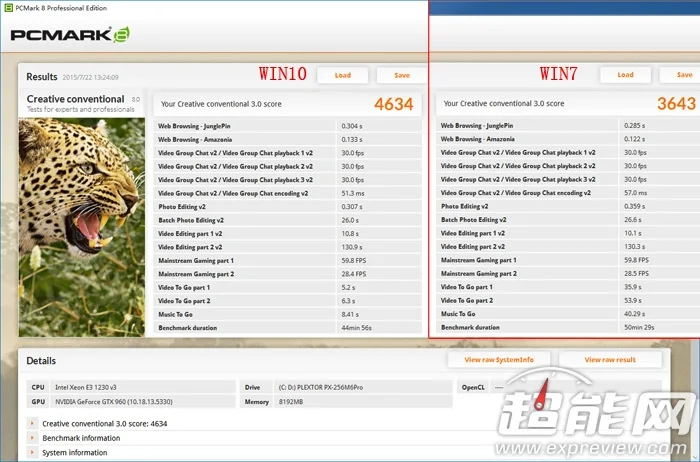Click the WIN7 score 3643
700x462 pixels.
[677, 103]
